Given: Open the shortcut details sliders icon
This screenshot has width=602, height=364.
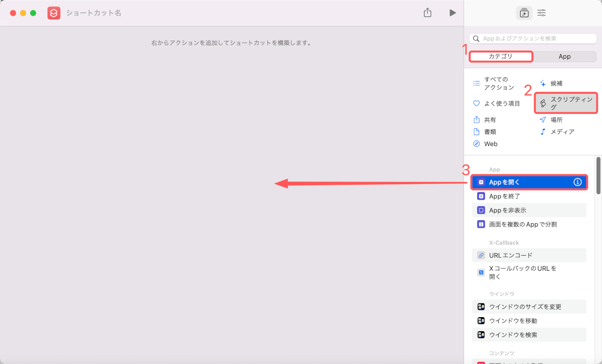Looking at the screenshot, I should click(x=541, y=13).
